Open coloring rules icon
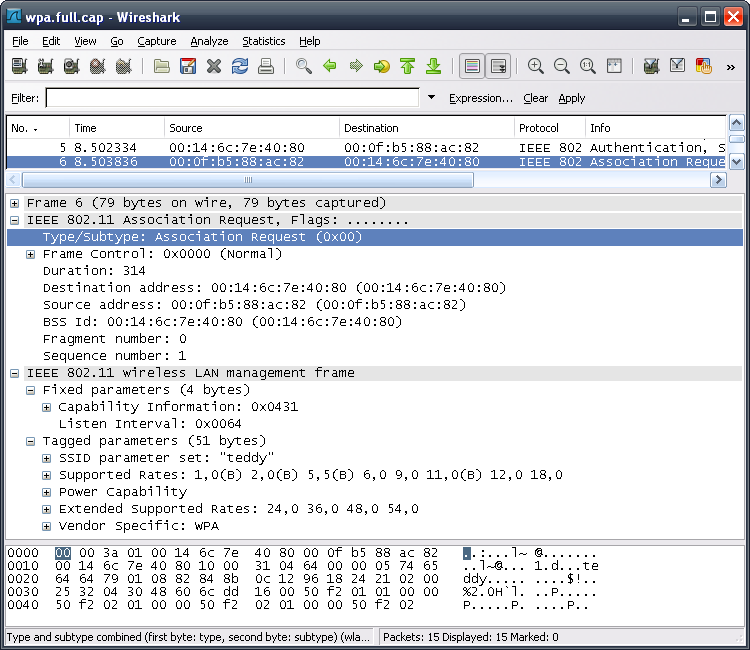Viewport: 750px width, 650px height. click(x=704, y=66)
